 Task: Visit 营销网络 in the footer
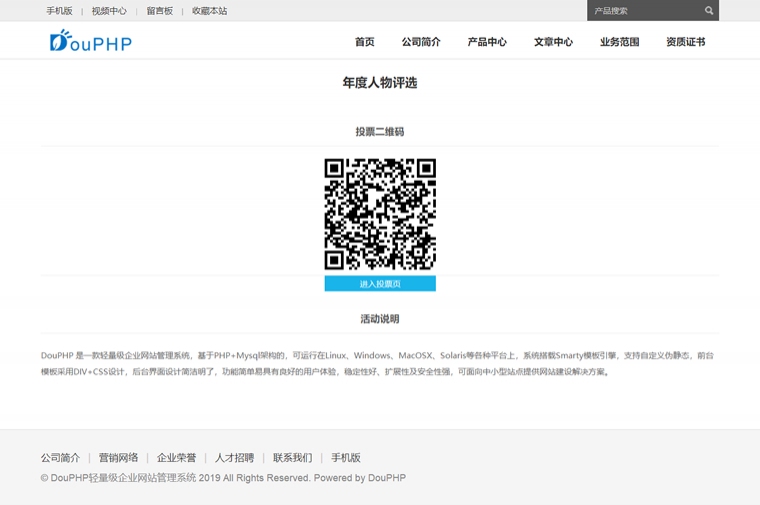(x=118, y=458)
